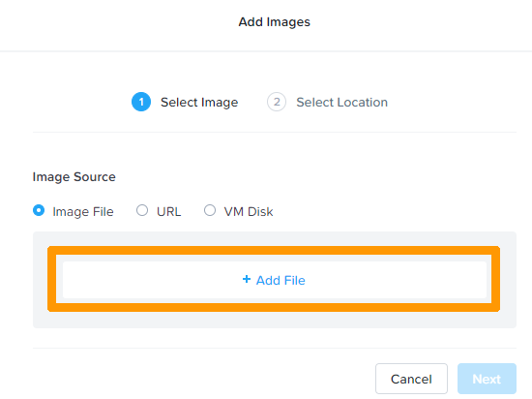Image resolution: width=532 pixels, height=399 pixels.
Task: Click the plus icon beside Add File
Action: point(247,279)
